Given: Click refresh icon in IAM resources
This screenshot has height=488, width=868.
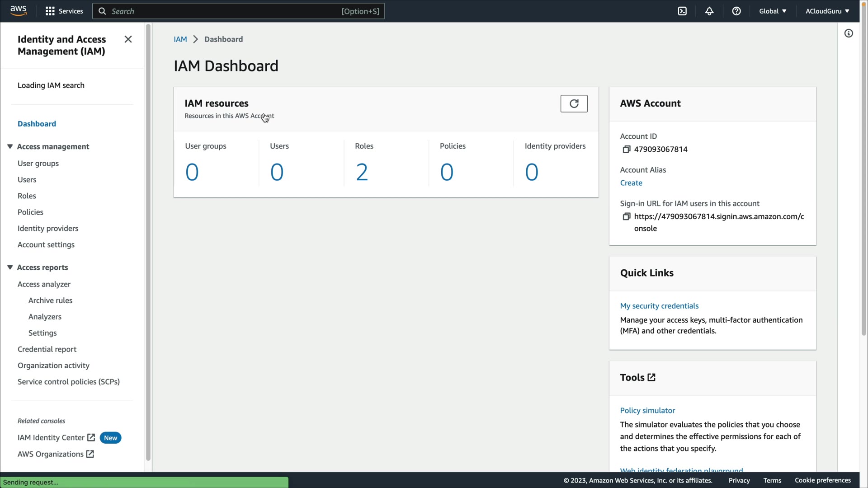Looking at the screenshot, I should click(574, 103).
